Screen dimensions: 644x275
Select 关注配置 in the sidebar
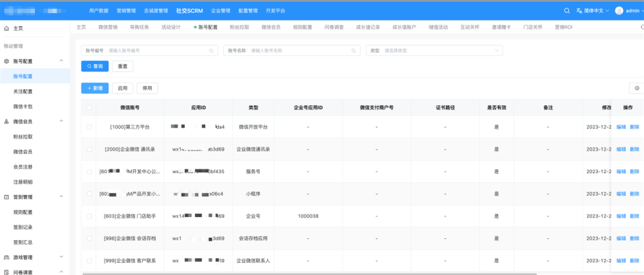click(x=23, y=92)
